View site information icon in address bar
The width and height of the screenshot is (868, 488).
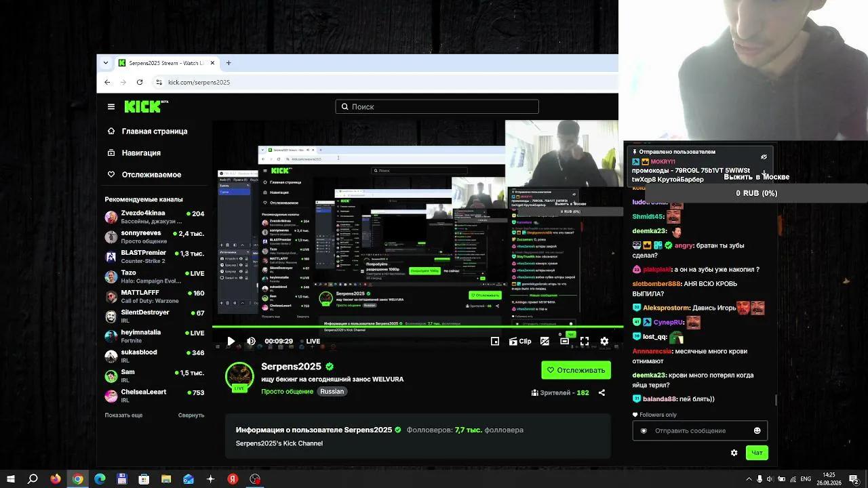159,82
